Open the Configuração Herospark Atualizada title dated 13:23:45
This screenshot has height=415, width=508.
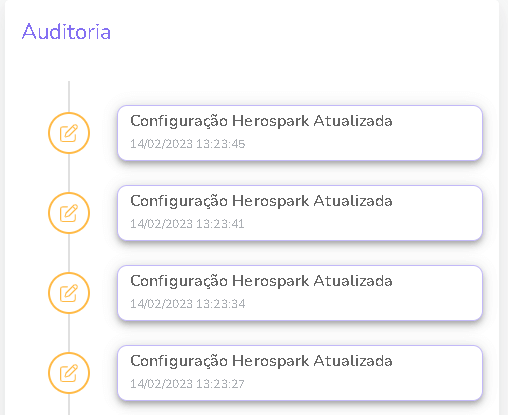(261, 121)
